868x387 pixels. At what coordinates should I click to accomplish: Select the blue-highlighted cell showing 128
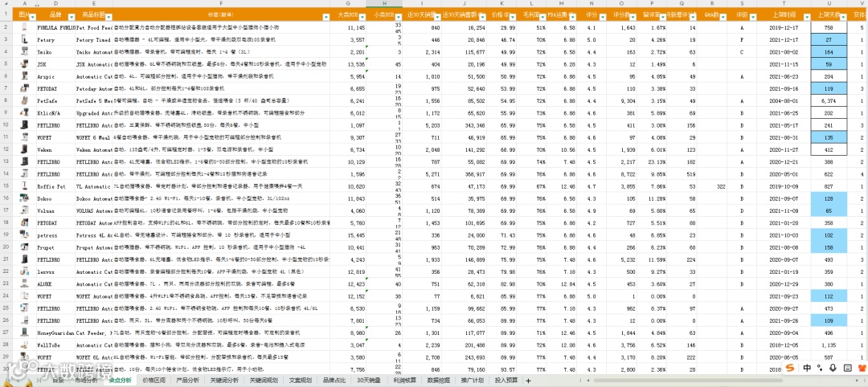[829, 198]
